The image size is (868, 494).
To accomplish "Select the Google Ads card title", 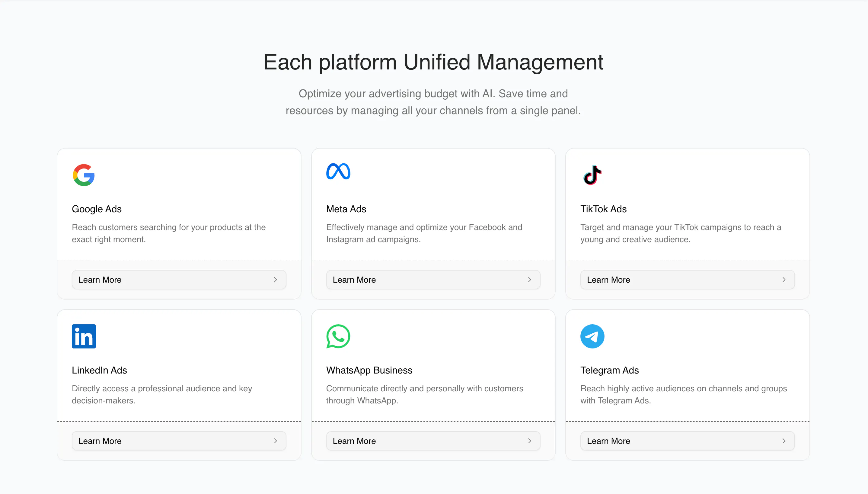I will (97, 209).
